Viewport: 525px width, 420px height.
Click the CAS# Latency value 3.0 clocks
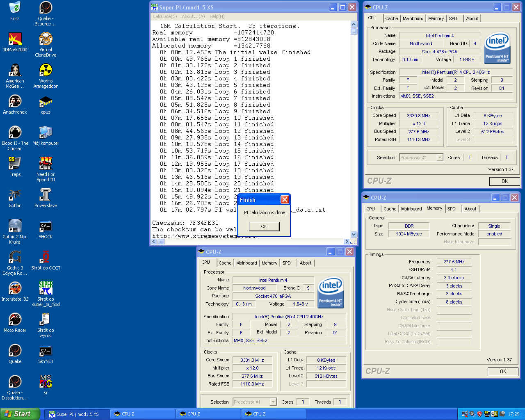pyautogui.click(x=454, y=278)
